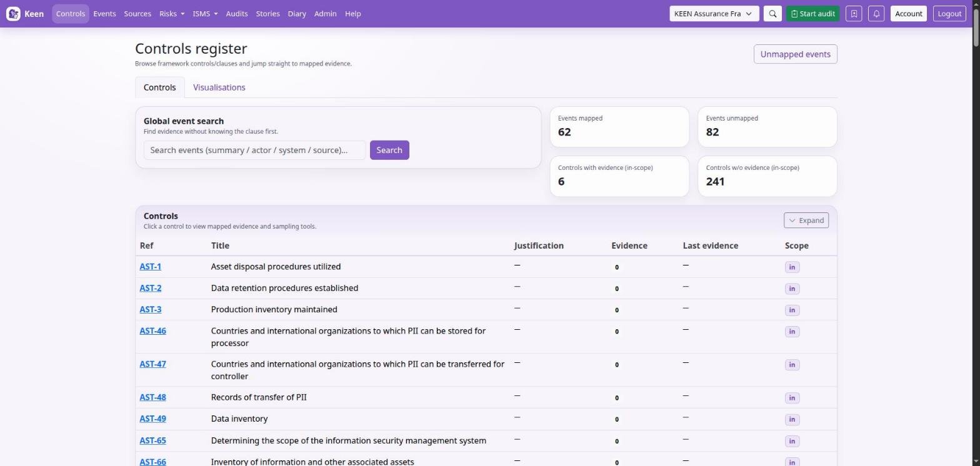Click Controls w/o evidence card showing 241
Viewport: 980px width, 466px height.
click(x=767, y=176)
